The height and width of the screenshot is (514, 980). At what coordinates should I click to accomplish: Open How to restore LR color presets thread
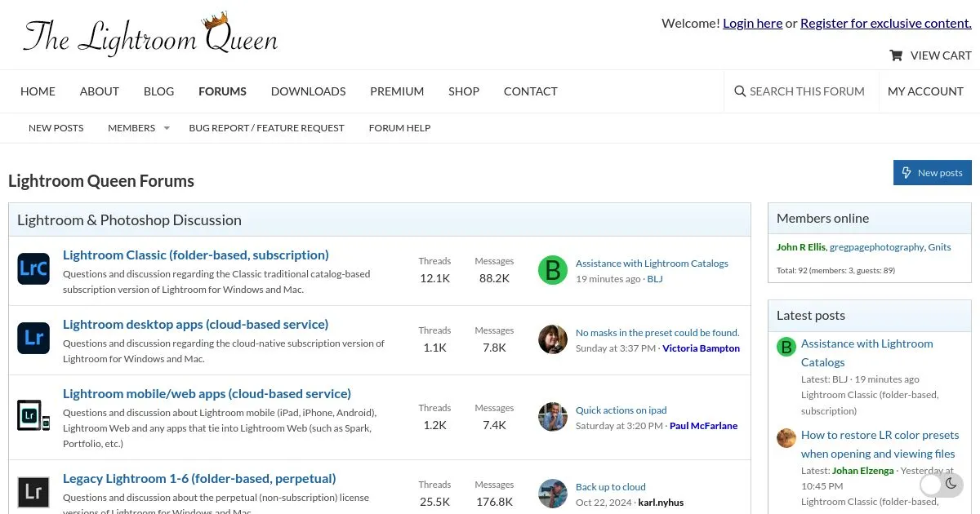(880, 445)
